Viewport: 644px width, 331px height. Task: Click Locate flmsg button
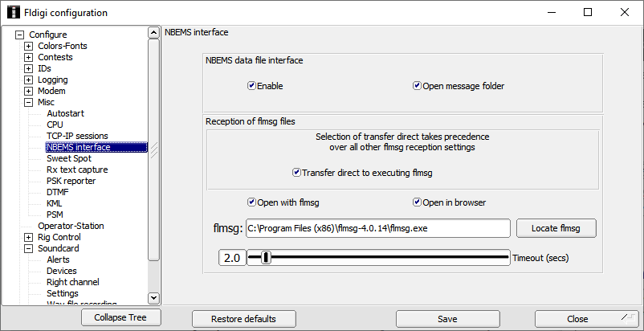(x=556, y=228)
